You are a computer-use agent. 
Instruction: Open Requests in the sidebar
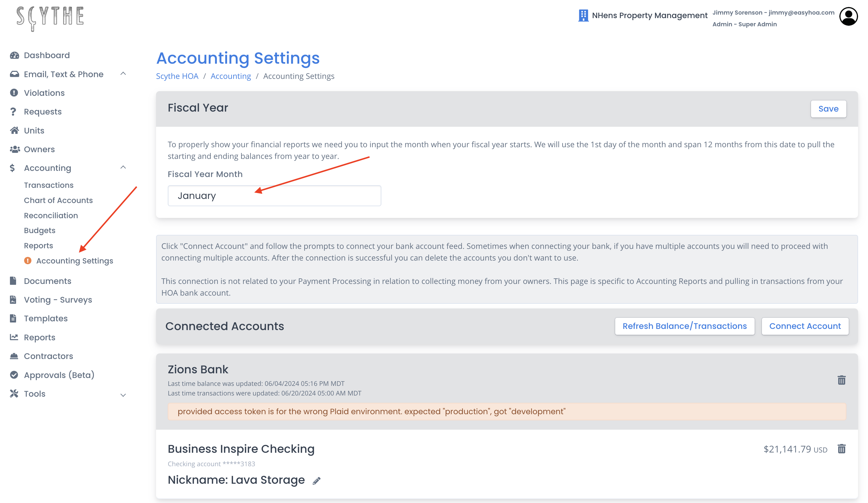click(x=43, y=112)
